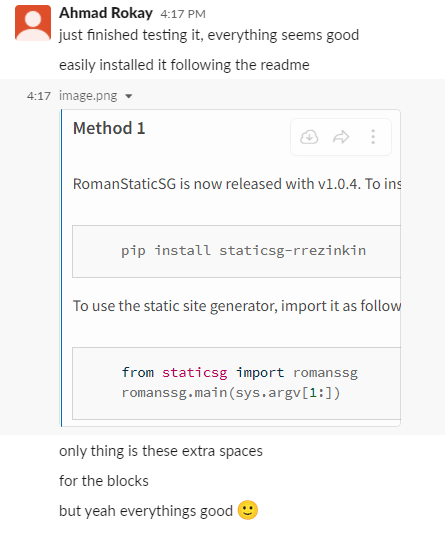The height and width of the screenshot is (533, 445).
Task: Select the message 'only thing is these extra spaces'
Action: (161, 451)
